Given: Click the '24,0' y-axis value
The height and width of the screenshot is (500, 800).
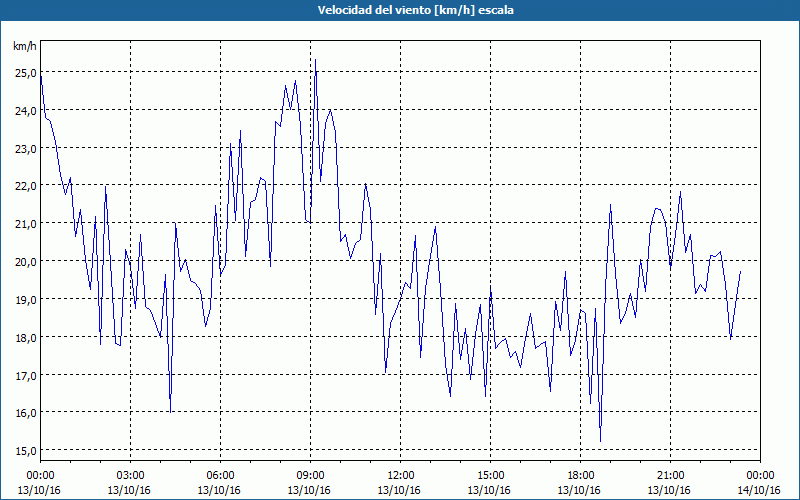Looking at the screenshot, I should pyautogui.click(x=26, y=111).
